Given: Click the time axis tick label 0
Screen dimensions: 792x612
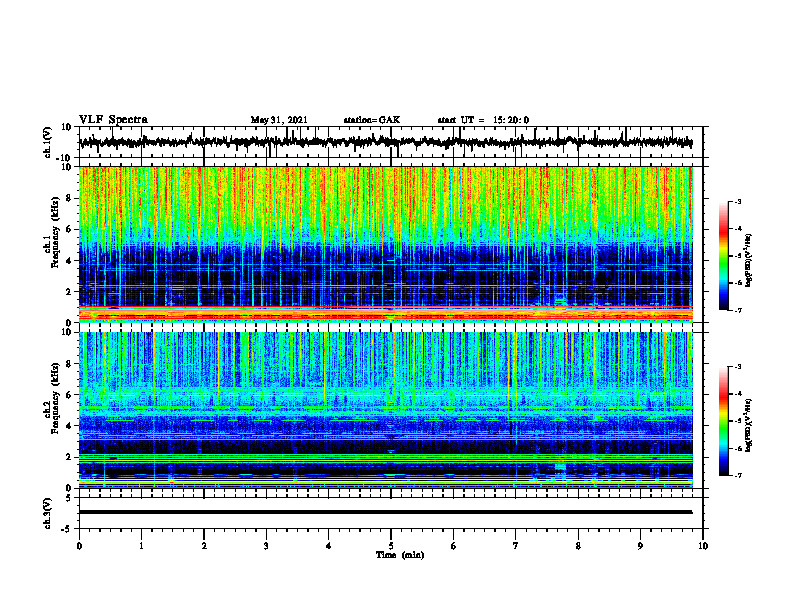Looking at the screenshot, I should coord(79,546).
